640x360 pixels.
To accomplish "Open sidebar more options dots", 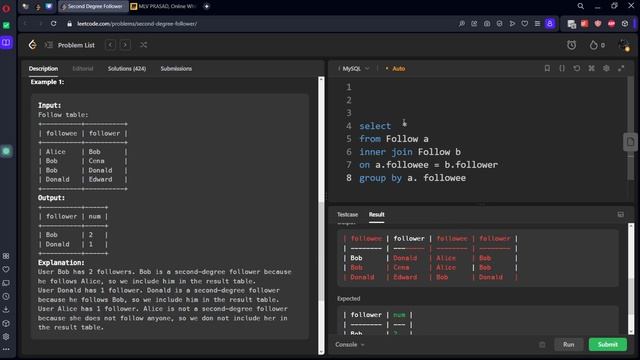I will [x=6, y=349].
